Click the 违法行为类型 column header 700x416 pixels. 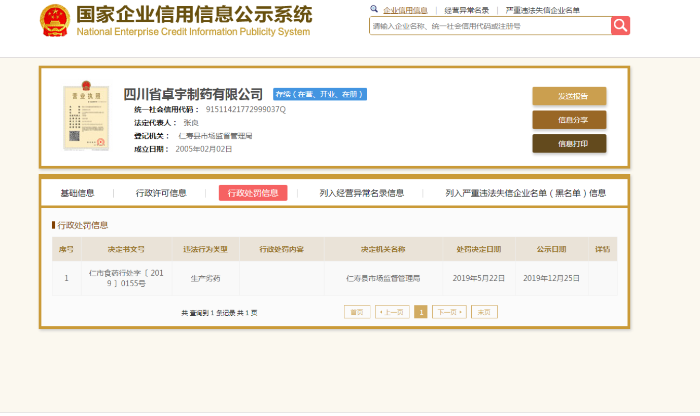pyautogui.click(x=205, y=249)
